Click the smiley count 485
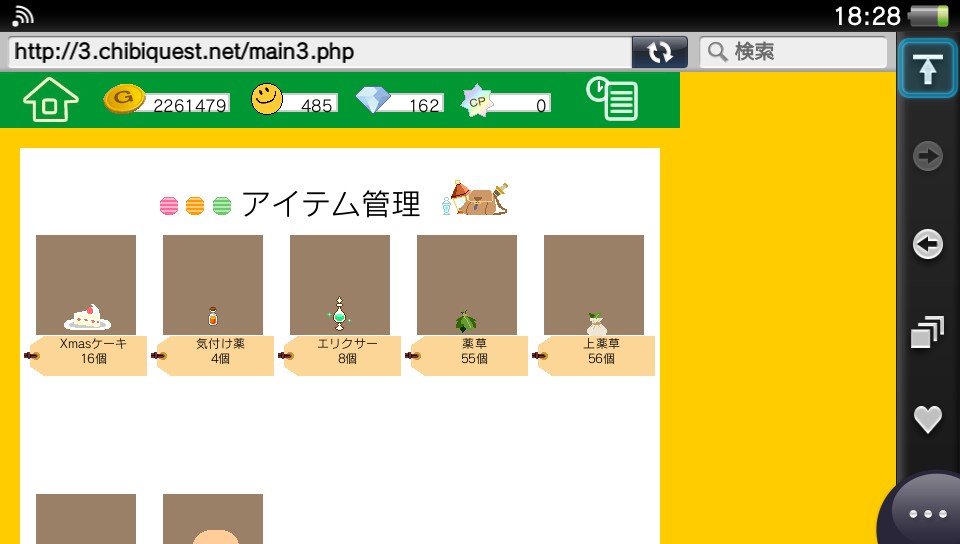This screenshot has width=960, height=544. pyautogui.click(x=316, y=105)
